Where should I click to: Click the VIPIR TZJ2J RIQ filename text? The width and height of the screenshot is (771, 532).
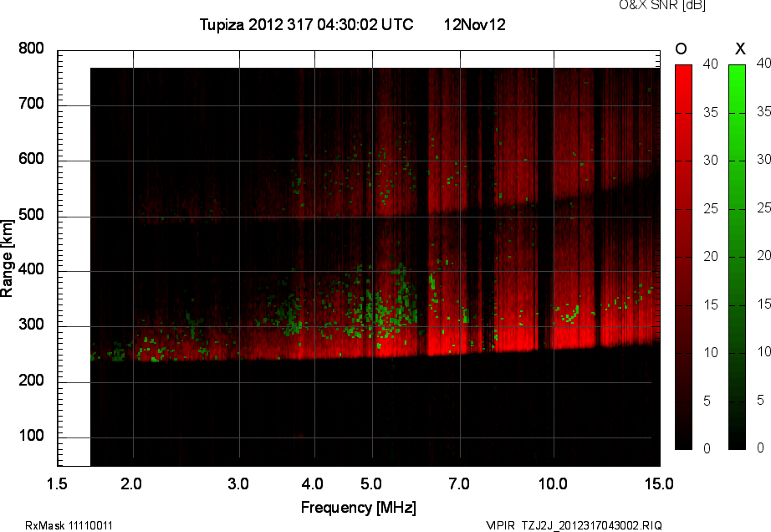pos(574,525)
